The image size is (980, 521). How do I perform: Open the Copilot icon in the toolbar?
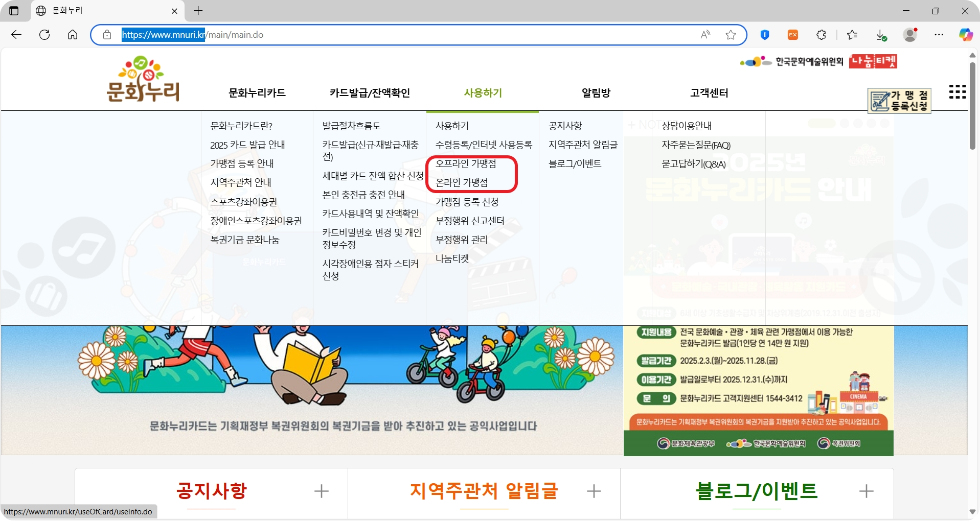(x=965, y=34)
